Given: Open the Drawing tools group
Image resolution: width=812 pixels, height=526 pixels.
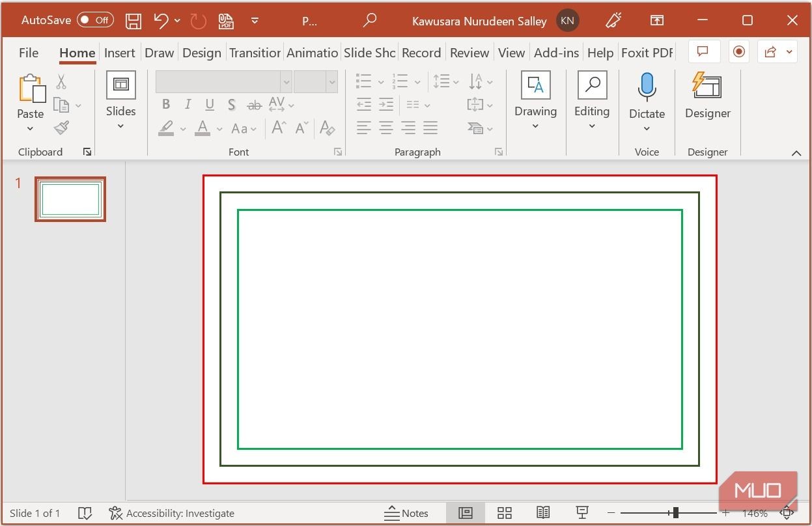Looking at the screenshot, I should (x=535, y=101).
